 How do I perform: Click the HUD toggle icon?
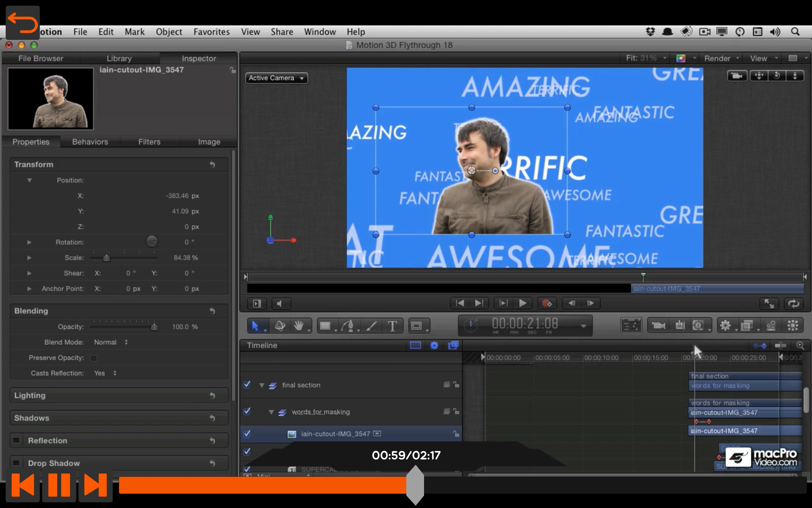pos(631,325)
